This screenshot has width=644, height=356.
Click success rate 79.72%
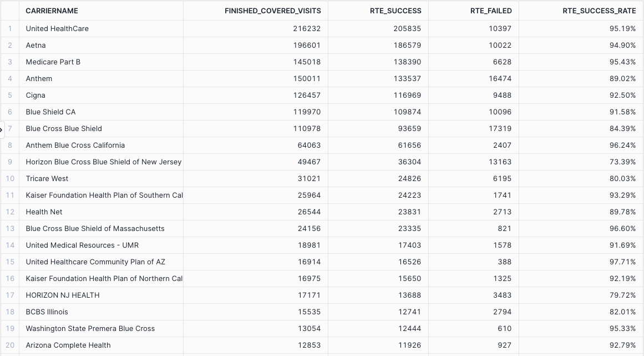click(x=622, y=295)
